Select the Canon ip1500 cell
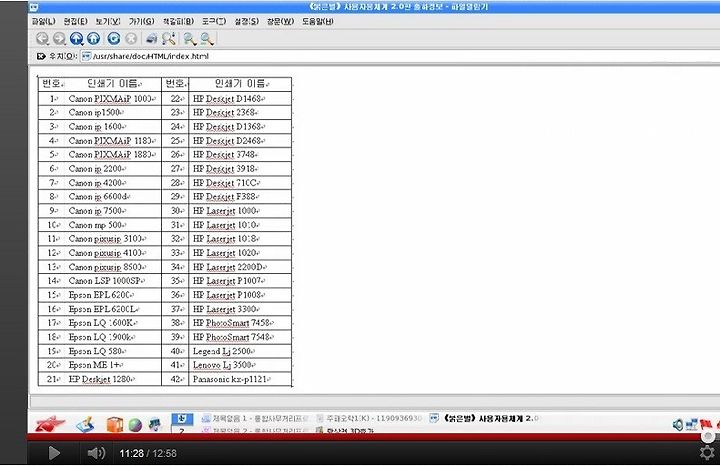 [112, 112]
